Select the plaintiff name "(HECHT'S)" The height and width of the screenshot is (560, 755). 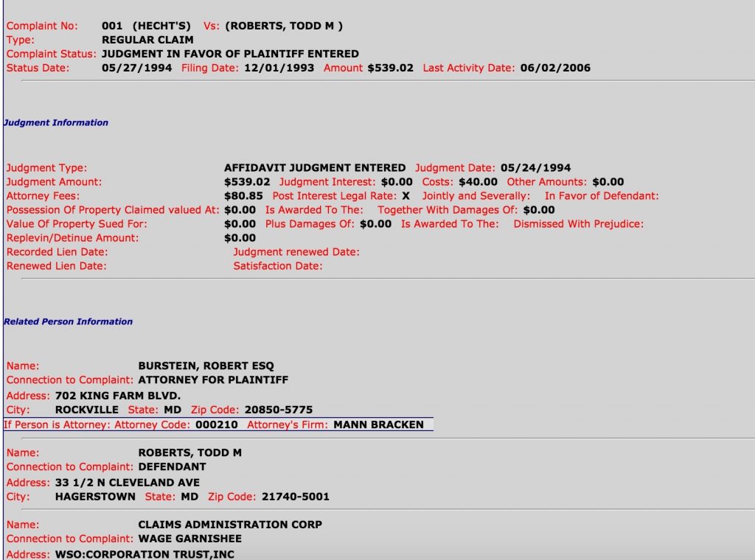tap(161, 26)
